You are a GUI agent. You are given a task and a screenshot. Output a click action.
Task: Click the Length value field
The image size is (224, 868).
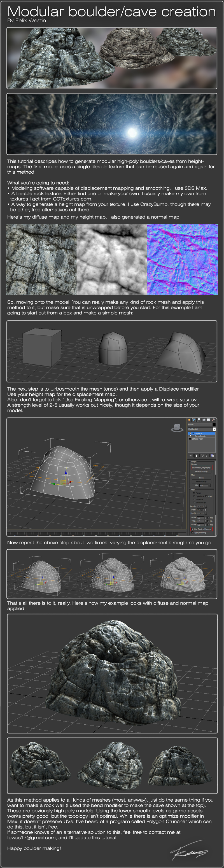(201, 507)
